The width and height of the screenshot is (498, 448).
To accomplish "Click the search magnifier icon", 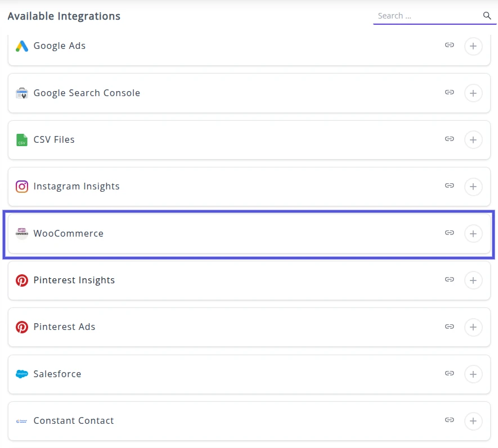I will tap(487, 16).
